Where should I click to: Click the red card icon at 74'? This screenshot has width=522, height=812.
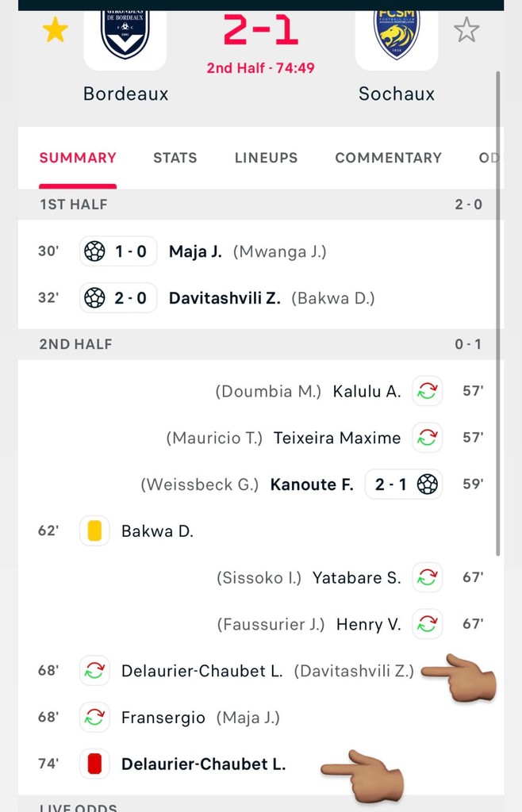click(x=94, y=764)
